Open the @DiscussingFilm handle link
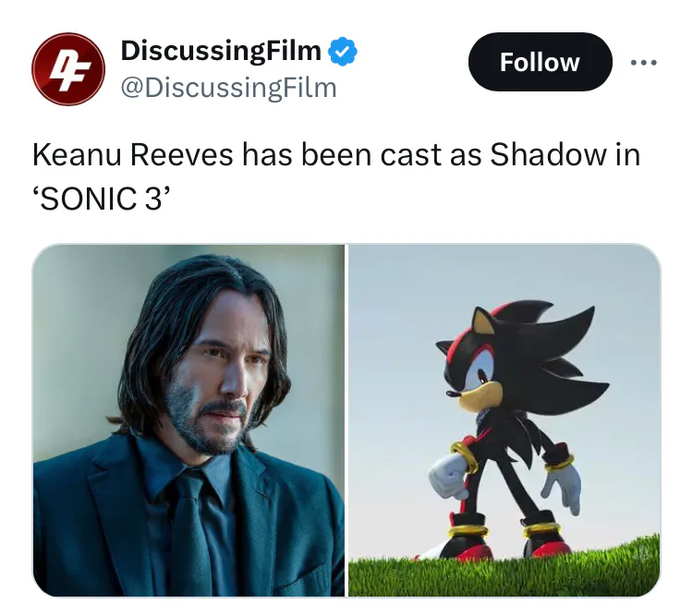This screenshot has width=693, height=616. pyautogui.click(x=228, y=88)
